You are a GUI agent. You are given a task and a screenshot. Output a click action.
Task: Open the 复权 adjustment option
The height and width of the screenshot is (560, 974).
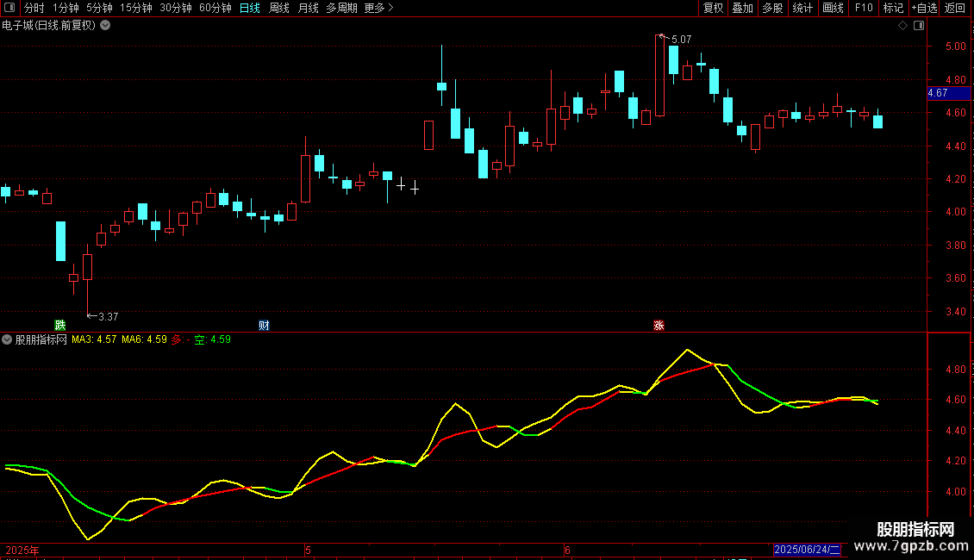[713, 8]
